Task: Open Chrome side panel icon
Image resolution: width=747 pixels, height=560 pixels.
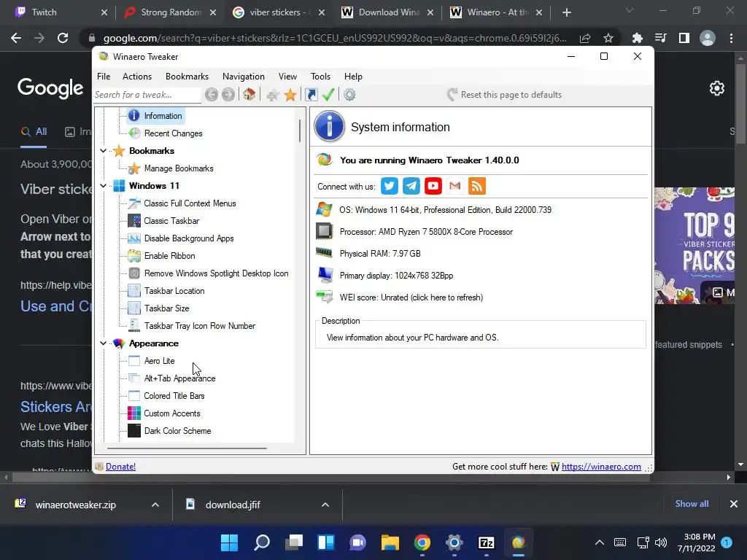Action: coord(684,38)
